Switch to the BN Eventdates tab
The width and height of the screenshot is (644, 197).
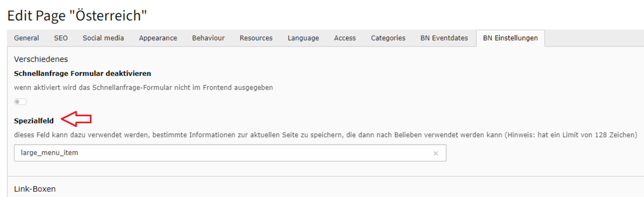point(444,38)
